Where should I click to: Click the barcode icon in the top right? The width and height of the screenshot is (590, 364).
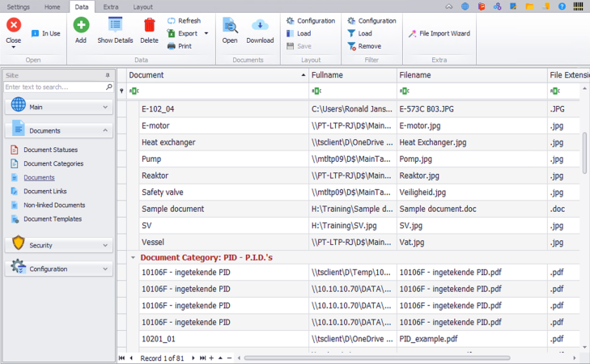[x=578, y=6]
